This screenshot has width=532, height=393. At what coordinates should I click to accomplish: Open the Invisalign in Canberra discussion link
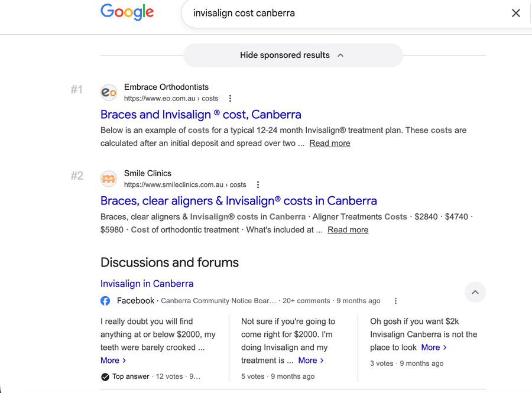[147, 284]
